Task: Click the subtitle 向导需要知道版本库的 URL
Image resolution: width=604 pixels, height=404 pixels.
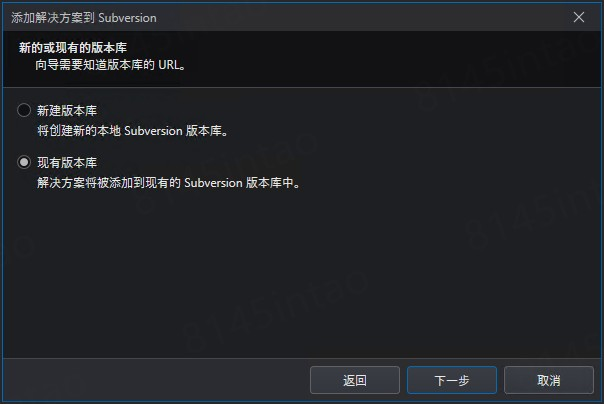Action: pyautogui.click(x=111, y=65)
